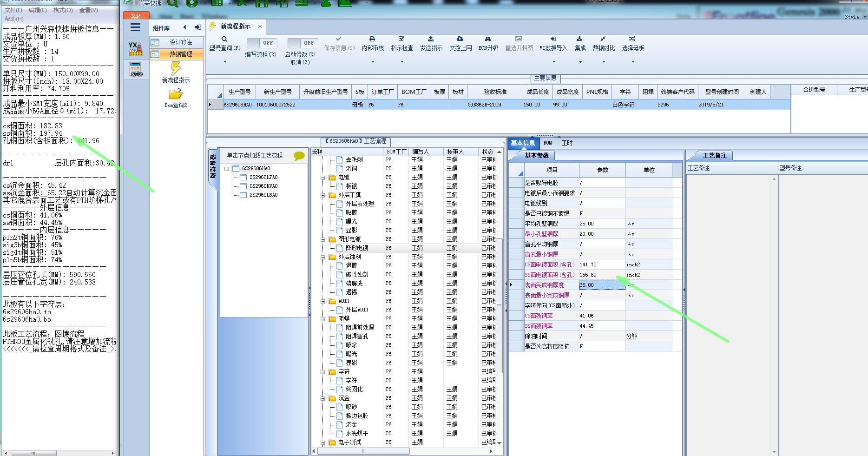Click the 板镀 step document icon
The height and width of the screenshot is (456, 868).
point(340,186)
